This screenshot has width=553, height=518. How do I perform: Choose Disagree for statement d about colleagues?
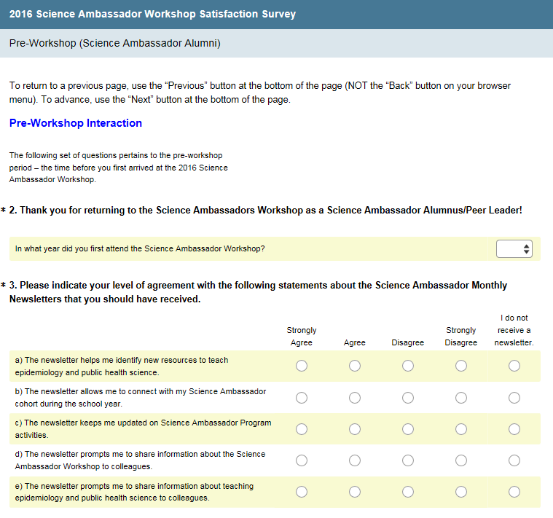click(x=408, y=461)
